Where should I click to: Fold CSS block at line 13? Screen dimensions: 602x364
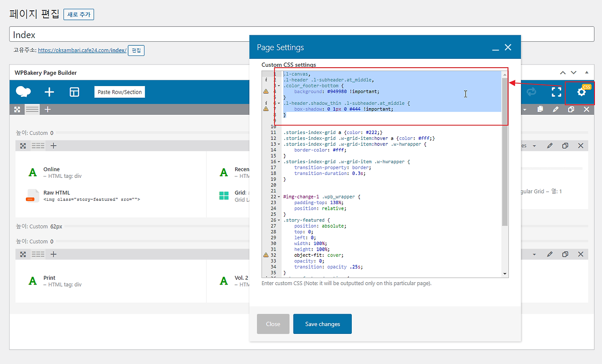coord(279,144)
